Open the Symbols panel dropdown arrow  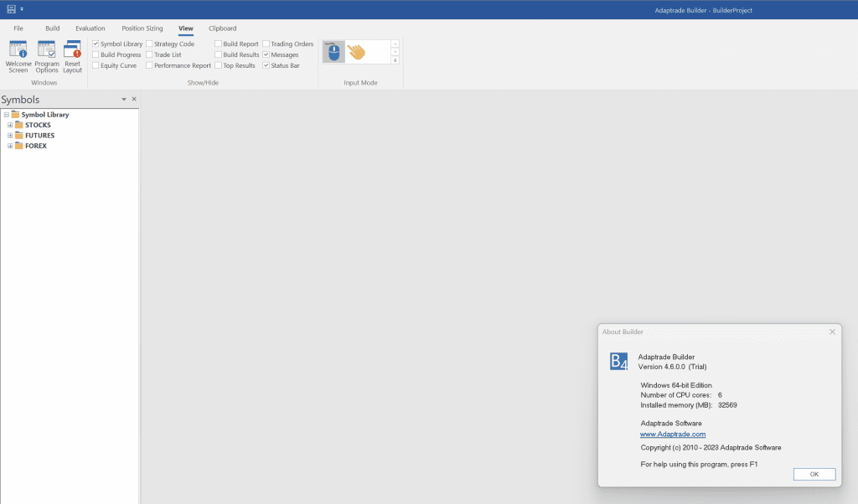[124, 100]
